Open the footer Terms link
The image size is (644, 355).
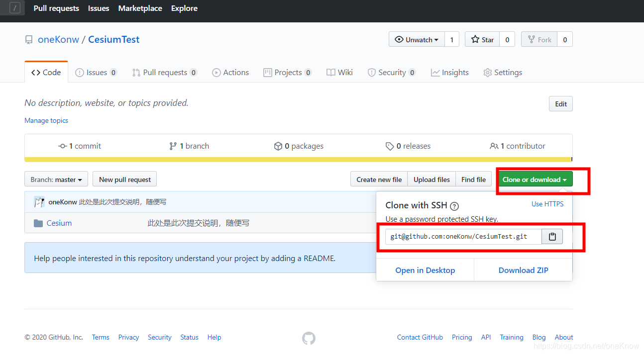(x=101, y=337)
